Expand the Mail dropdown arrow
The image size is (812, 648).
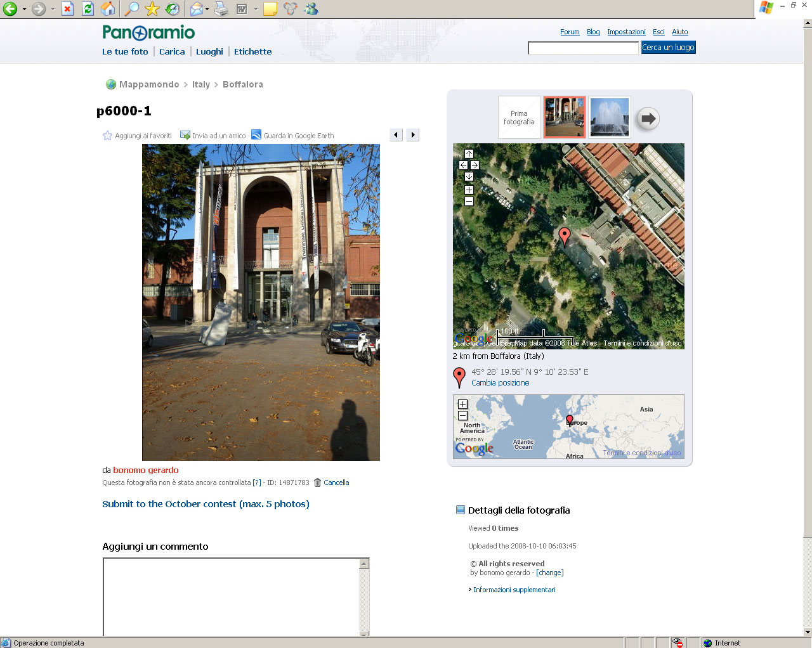click(207, 10)
